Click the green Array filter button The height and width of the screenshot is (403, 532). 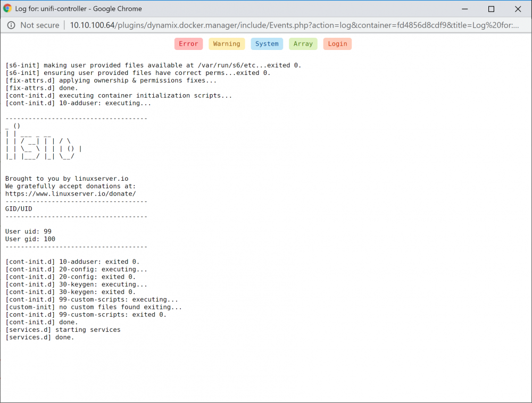pyautogui.click(x=303, y=44)
